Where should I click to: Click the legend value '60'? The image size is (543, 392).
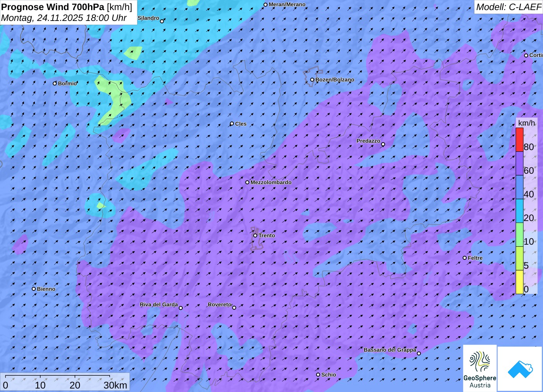coord(529,171)
